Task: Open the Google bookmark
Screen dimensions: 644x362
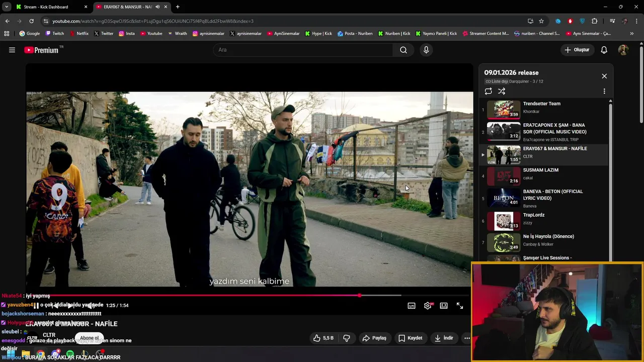Action: [30, 34]
